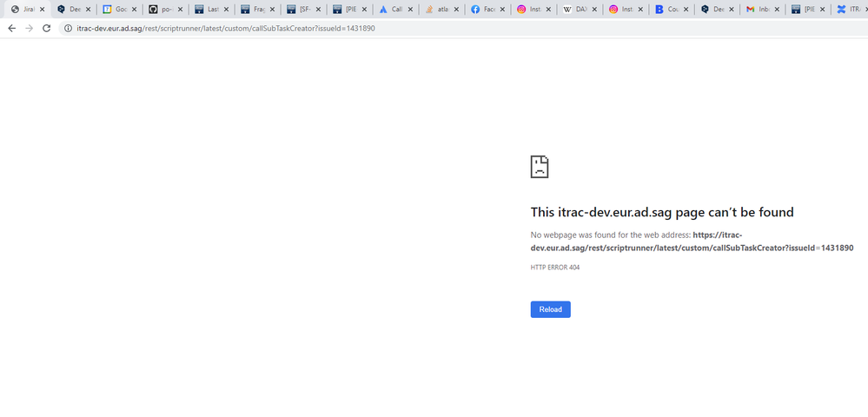View site information icon in address bar

68,29
